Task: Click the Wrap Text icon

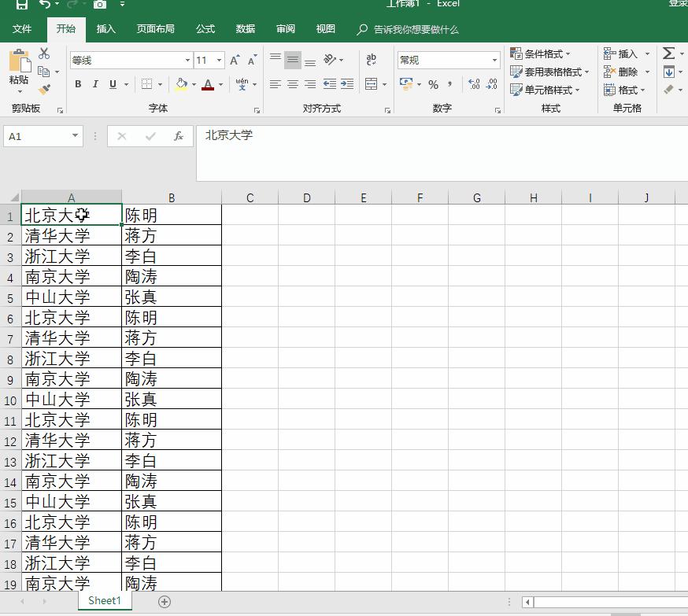Action: pyautogui.click(x=372, y=58)
